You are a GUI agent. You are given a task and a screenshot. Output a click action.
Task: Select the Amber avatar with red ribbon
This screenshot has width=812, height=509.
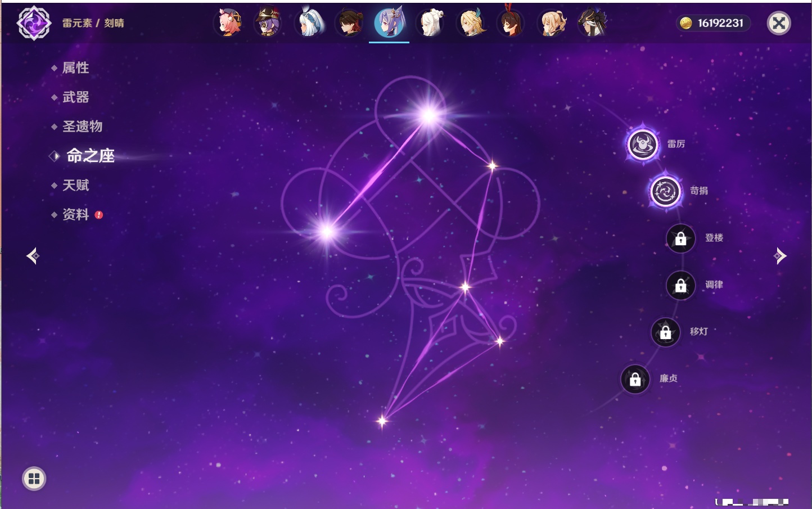(x=510, y=23)
